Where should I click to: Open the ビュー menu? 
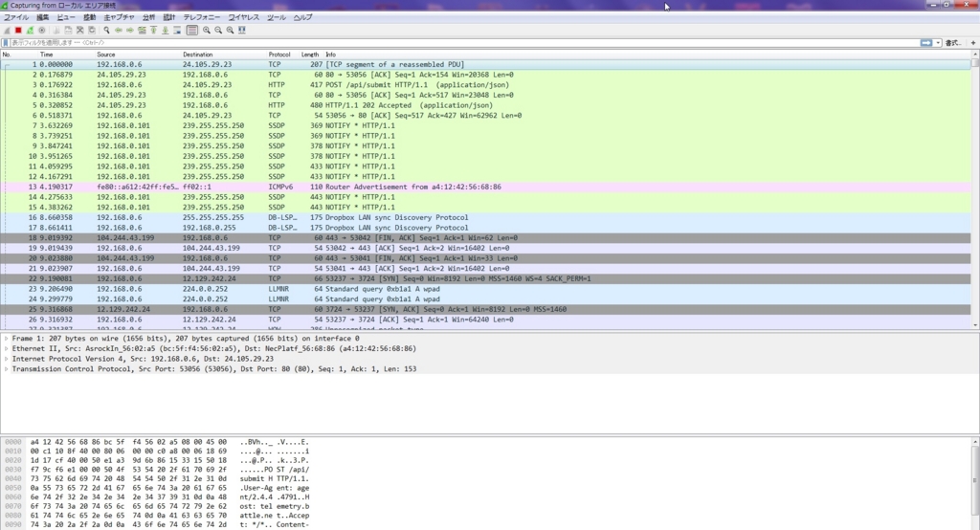point(66,17)
